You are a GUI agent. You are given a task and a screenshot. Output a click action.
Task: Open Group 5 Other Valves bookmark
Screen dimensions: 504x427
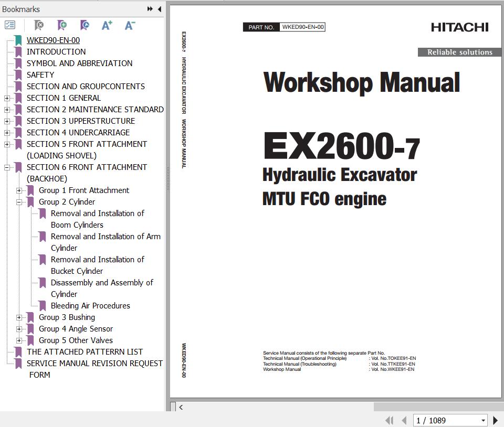point(76,340)
